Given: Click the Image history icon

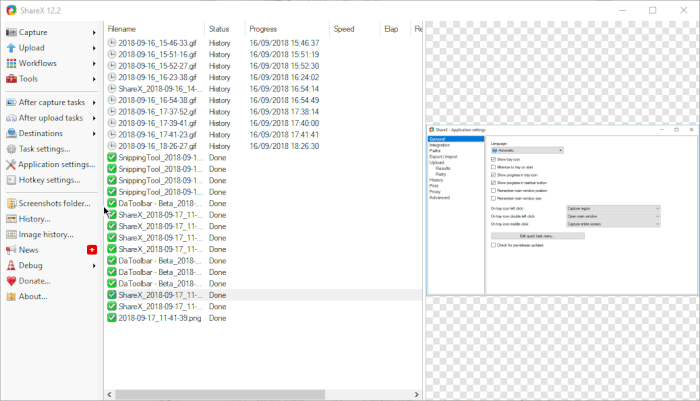Looking at the screenshot, I should [11, 234].
